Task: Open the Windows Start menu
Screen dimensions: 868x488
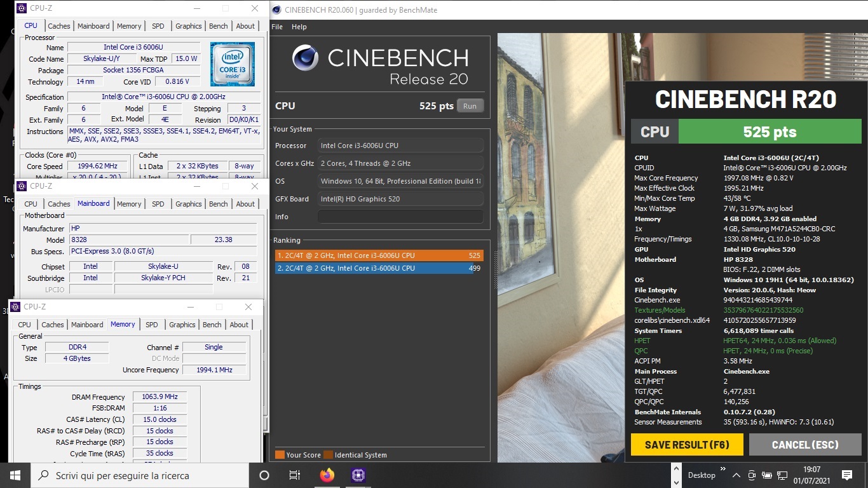Action: pos(15,475)
